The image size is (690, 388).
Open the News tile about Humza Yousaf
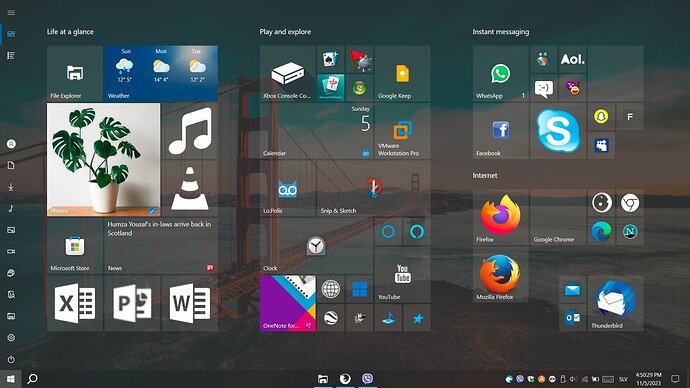point(161,246)
